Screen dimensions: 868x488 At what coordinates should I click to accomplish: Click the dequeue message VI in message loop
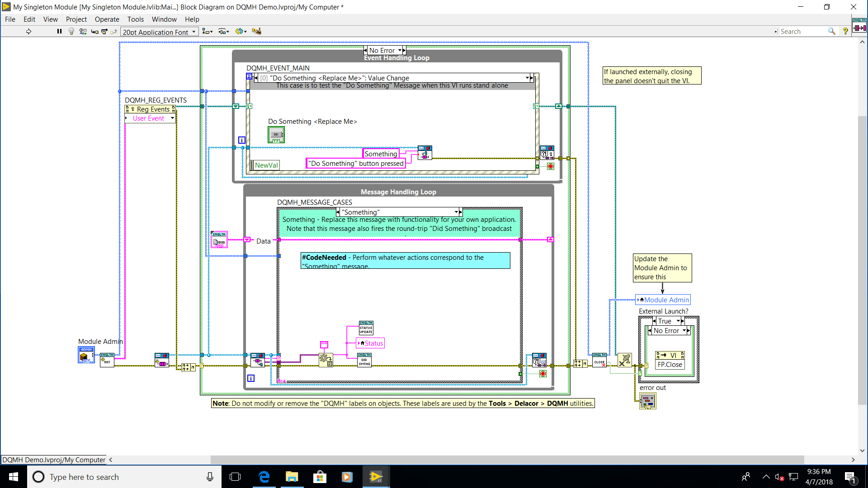(258, 360)
